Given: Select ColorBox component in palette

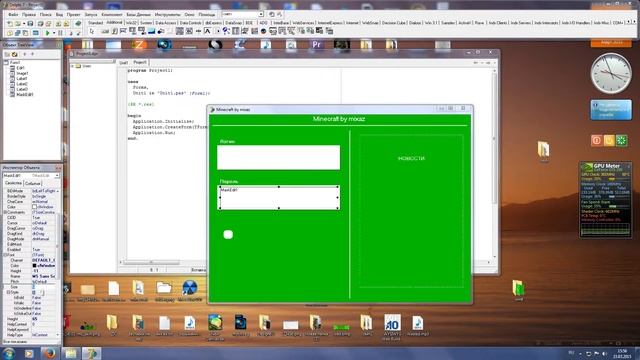Looking at the screenshot, I should pyautogui.click(x=254, y=31).
